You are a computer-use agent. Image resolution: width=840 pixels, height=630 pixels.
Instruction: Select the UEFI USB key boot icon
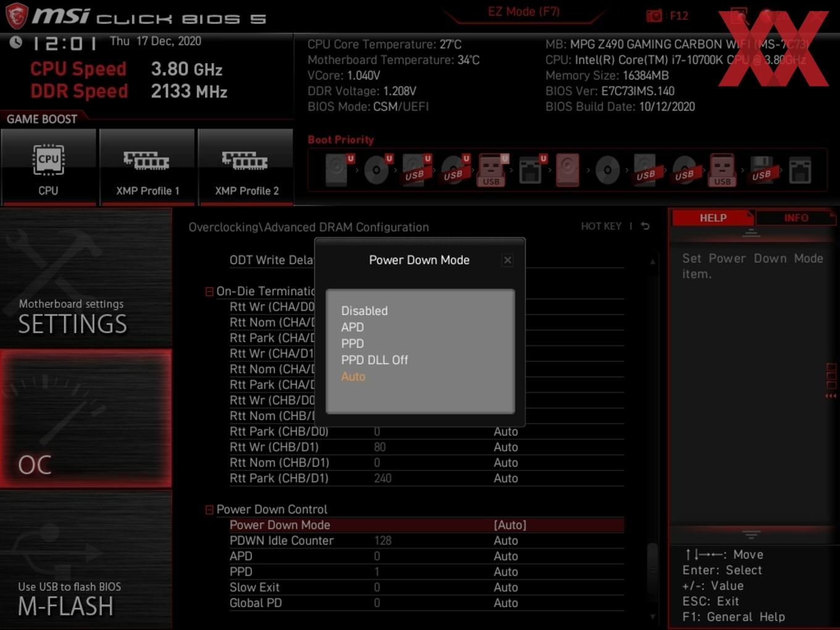(492, 170)
